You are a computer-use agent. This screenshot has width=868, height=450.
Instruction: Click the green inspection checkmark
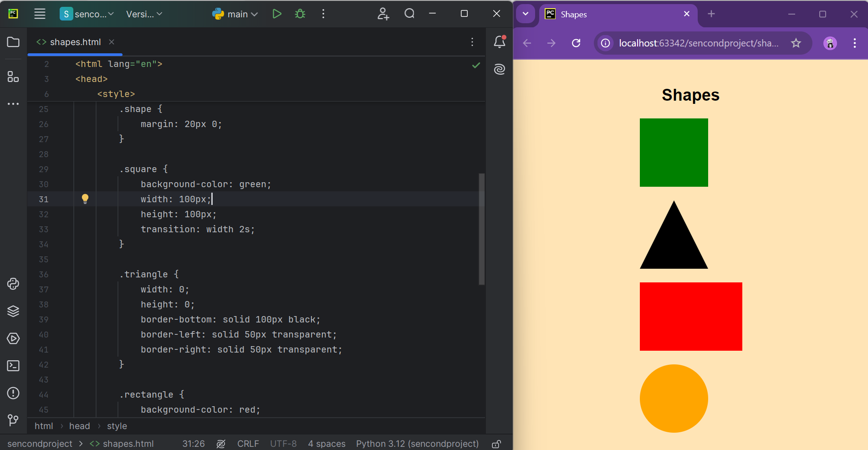click(x=476, y=65)
